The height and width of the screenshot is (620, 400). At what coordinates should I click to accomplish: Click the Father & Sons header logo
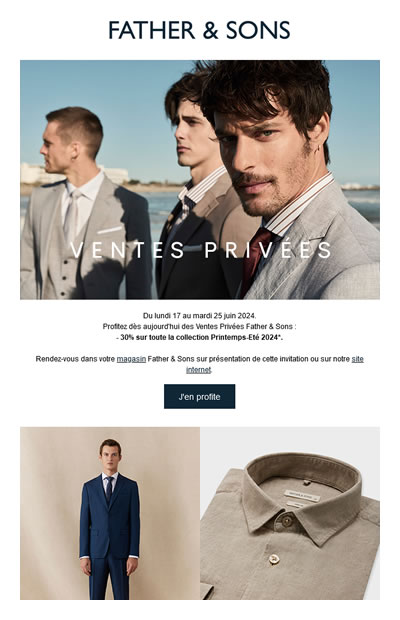click(x=199, y=30)
